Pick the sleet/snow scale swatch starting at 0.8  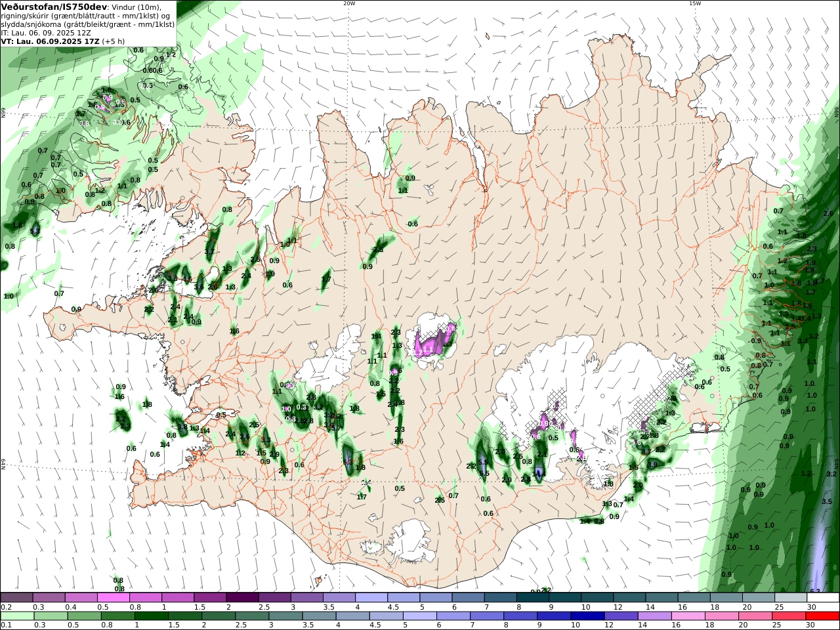click(x=146, y=597)
